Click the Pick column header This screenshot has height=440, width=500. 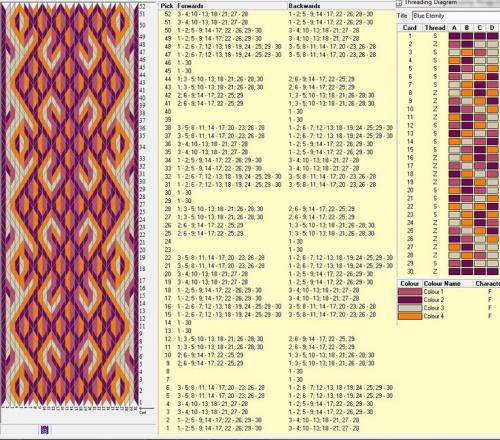pos(167,6)
